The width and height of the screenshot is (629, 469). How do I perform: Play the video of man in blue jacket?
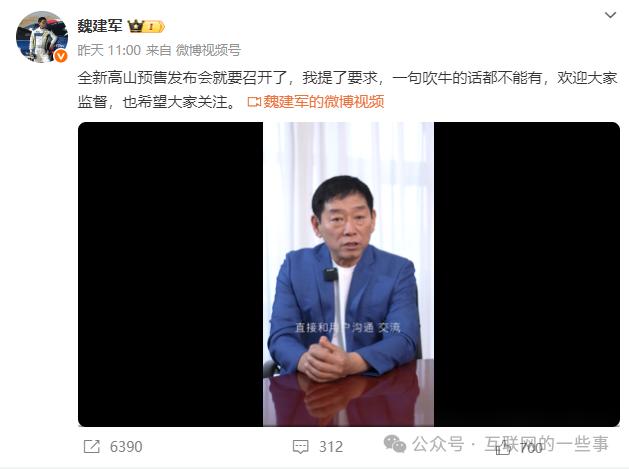click(348, 274)
